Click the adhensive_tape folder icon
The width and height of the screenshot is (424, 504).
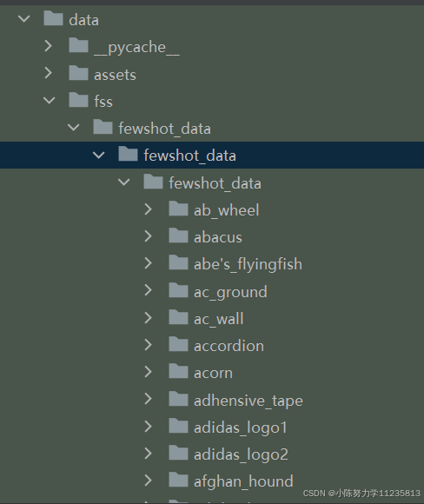(178, 399)
